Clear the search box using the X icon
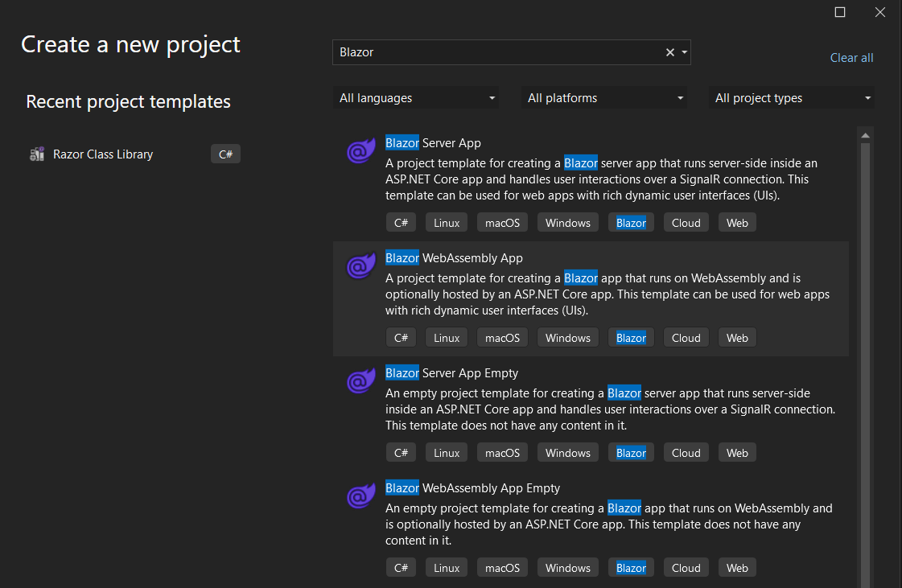This screenshot has width=902, height=588. [669, 51]
